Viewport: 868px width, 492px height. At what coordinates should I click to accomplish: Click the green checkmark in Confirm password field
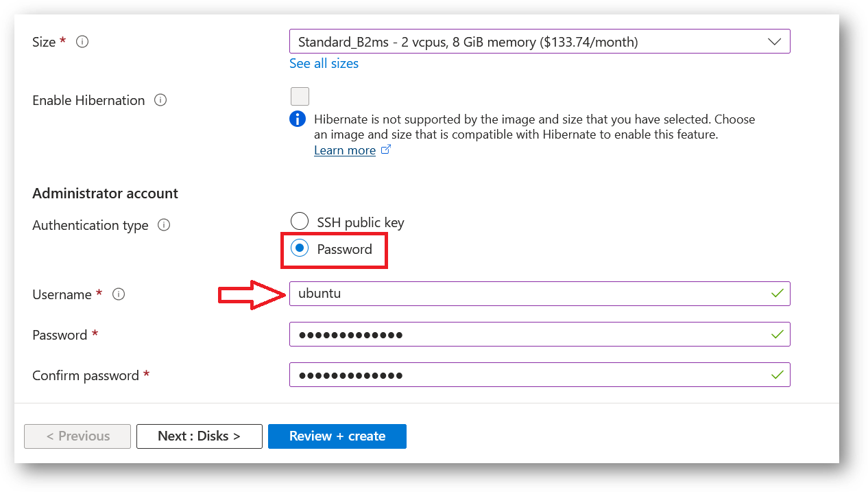click(x=777, y=375)
